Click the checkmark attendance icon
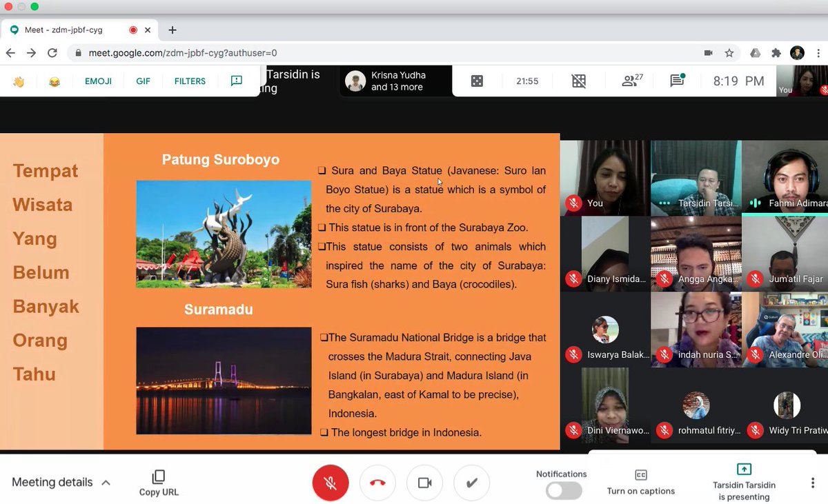 (x=471, y=483)
